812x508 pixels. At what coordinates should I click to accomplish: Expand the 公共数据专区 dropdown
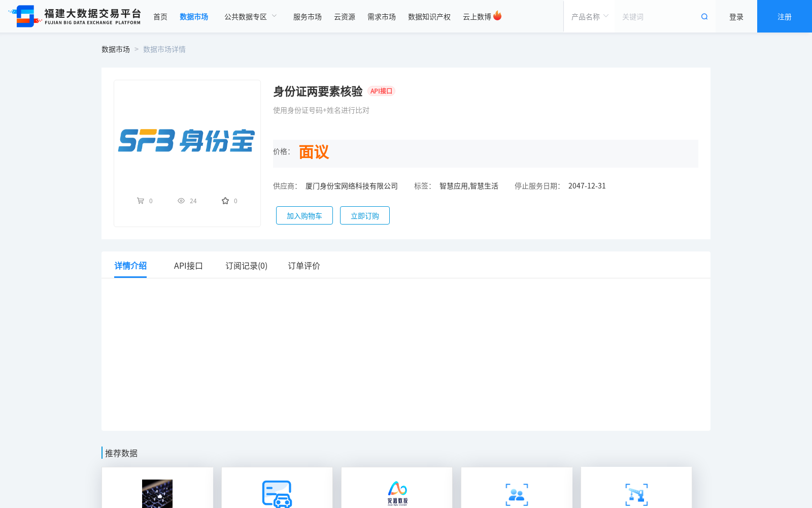251,17
